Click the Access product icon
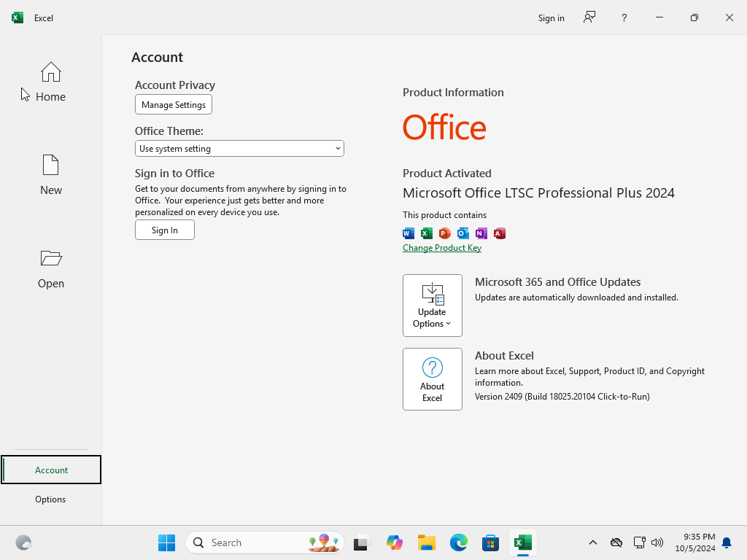The height and width of the screenshot is (560, 747). [499, 233]
